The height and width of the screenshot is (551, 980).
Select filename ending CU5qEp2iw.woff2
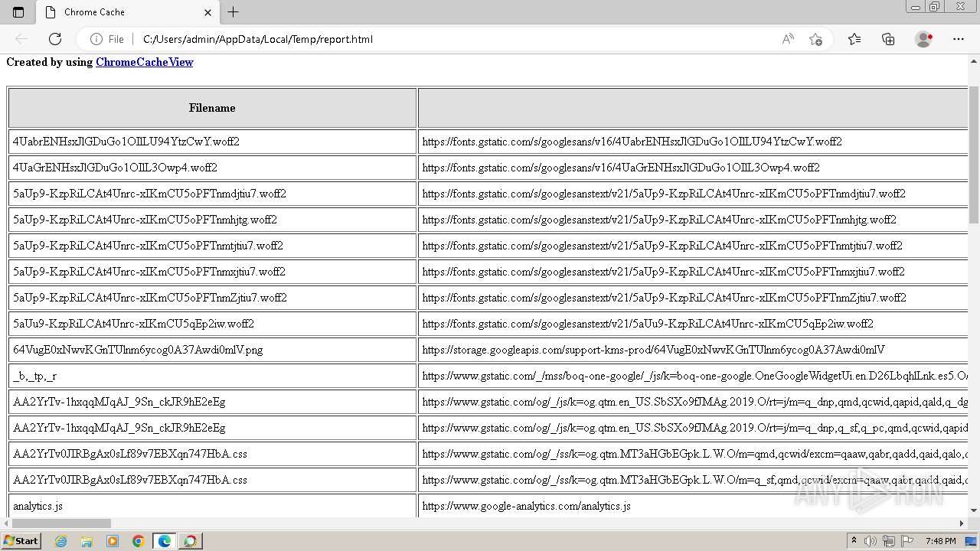pos(133,324)
